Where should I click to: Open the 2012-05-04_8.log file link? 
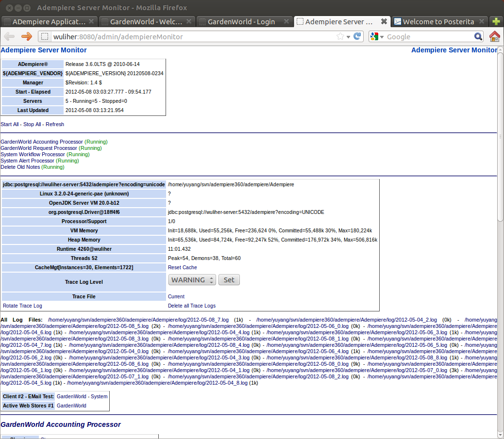click(157, 383)
